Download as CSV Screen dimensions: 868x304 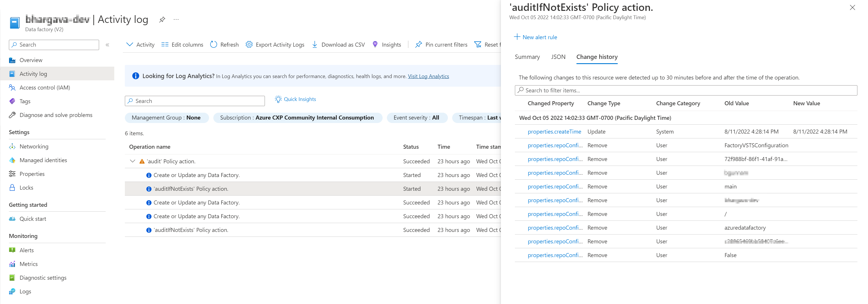click(338, 44)
